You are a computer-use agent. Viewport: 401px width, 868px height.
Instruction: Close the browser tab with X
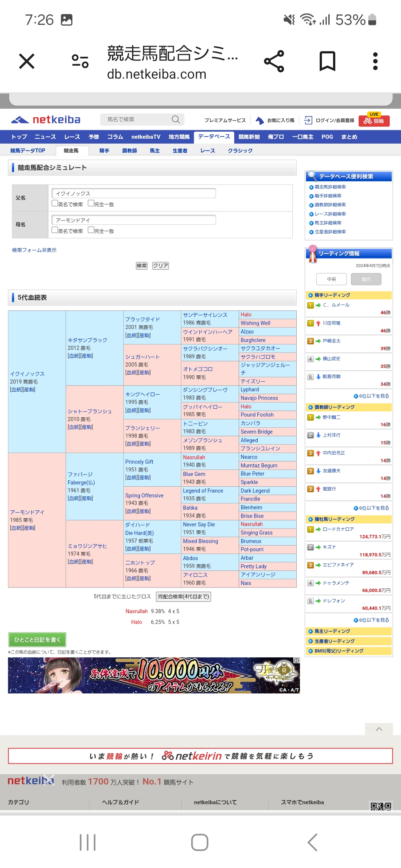(x=27, y=61)
